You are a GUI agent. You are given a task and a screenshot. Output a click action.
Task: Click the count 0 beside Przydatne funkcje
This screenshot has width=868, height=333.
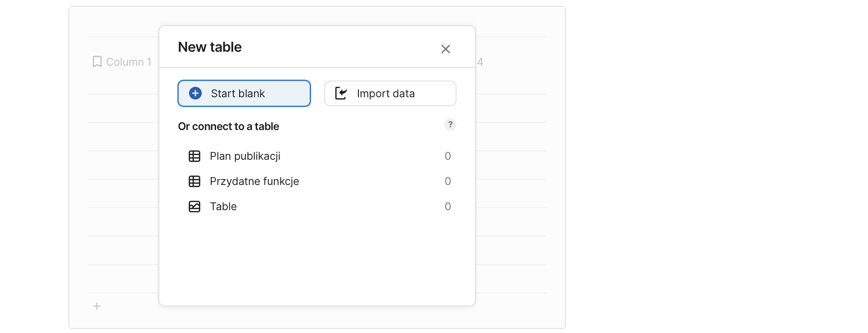tap(448, 181)
